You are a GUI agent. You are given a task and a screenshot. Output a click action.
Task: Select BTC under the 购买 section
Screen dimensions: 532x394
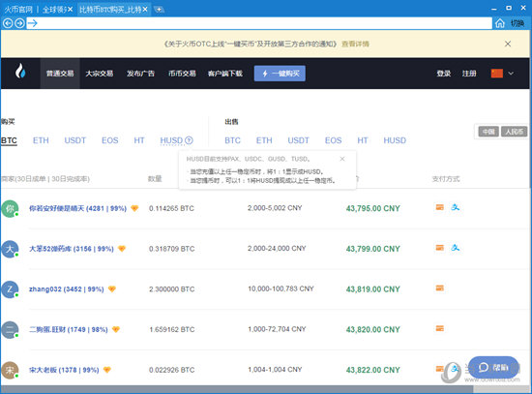pos(9,140)
